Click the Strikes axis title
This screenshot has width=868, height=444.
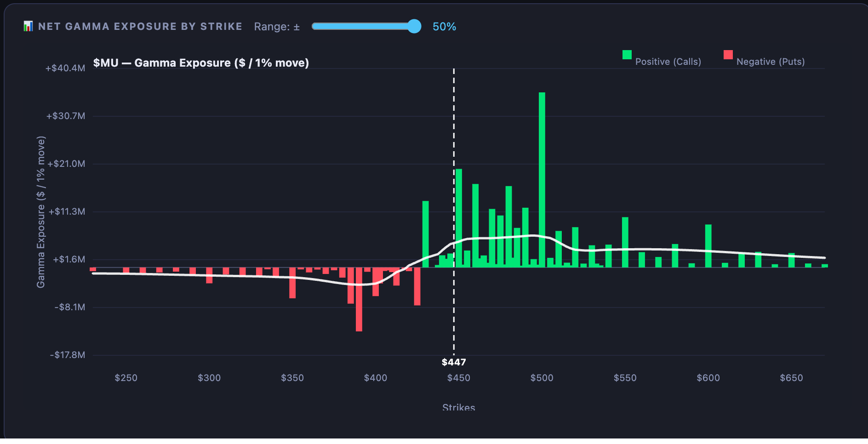click(x=459, y=407)
